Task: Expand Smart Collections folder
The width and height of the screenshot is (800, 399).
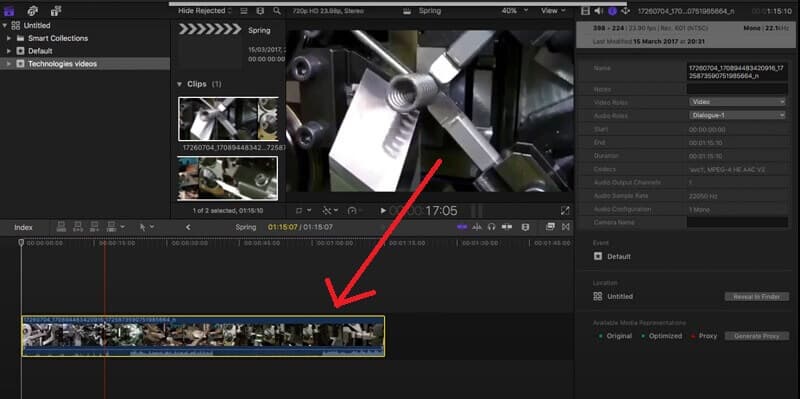Action: [x=9, y=38]
